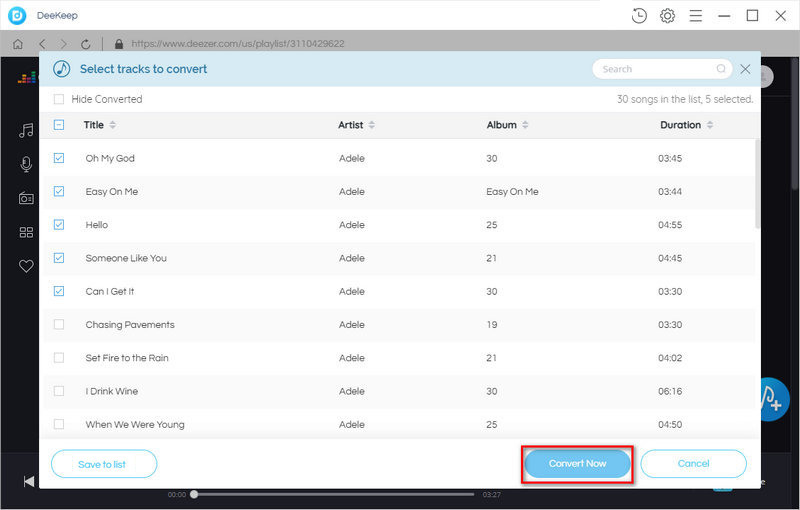Click the Deezer equalizer logo
Image resolution: width=800 pixels, height=510 pixels.
pyautogui.click(x=27, y=78)
